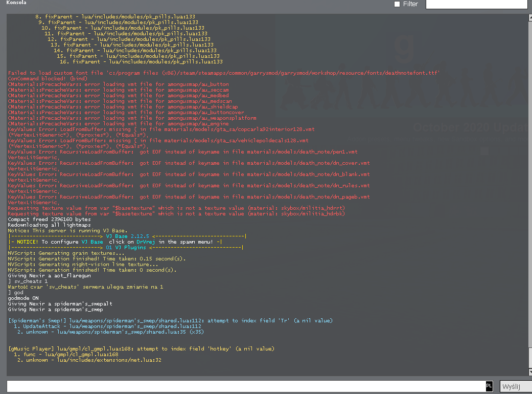Click the '[gMusic Player]' hotkey error line
532x394 pixels.
click(x=141, y=349)
